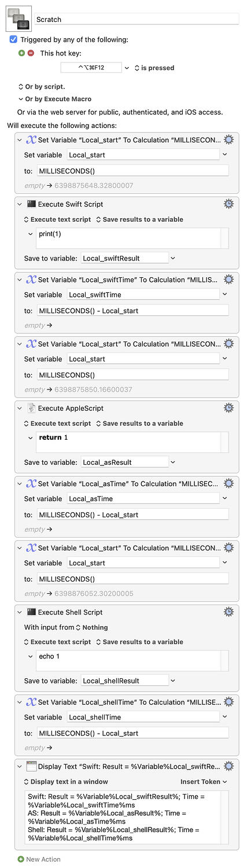Open Local_swiftResult variable dropdown

click(x=172, y=258)
